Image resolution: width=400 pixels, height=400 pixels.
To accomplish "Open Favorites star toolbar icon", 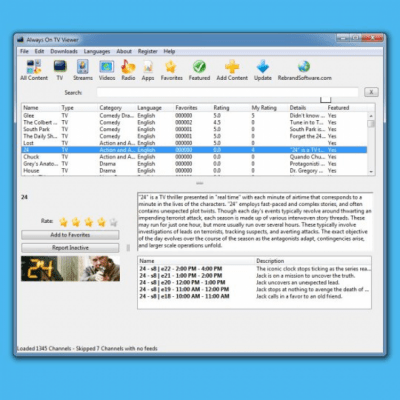I will (171, 66).
